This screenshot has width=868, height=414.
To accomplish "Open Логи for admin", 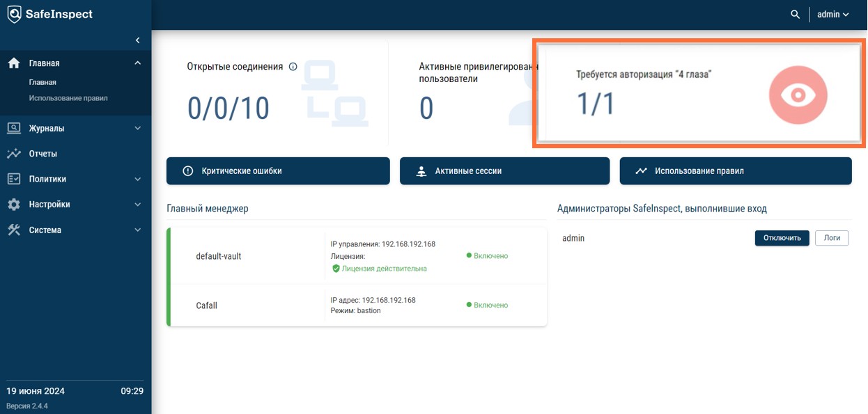I will click(x=832, y=238).
